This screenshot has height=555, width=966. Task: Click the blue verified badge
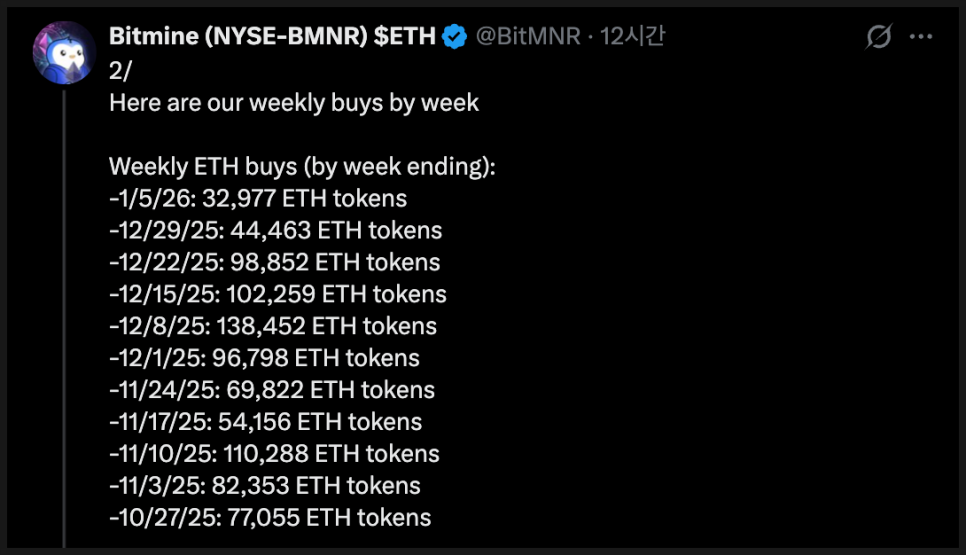[x=455, y=38]
